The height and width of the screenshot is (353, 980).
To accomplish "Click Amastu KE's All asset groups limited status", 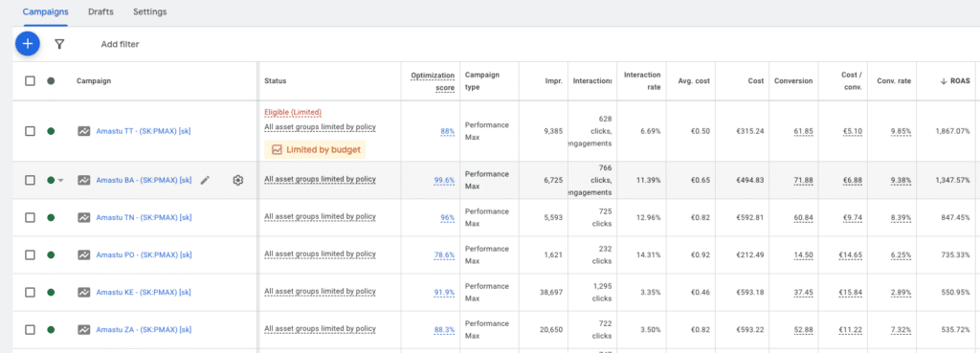I will 320,292.
